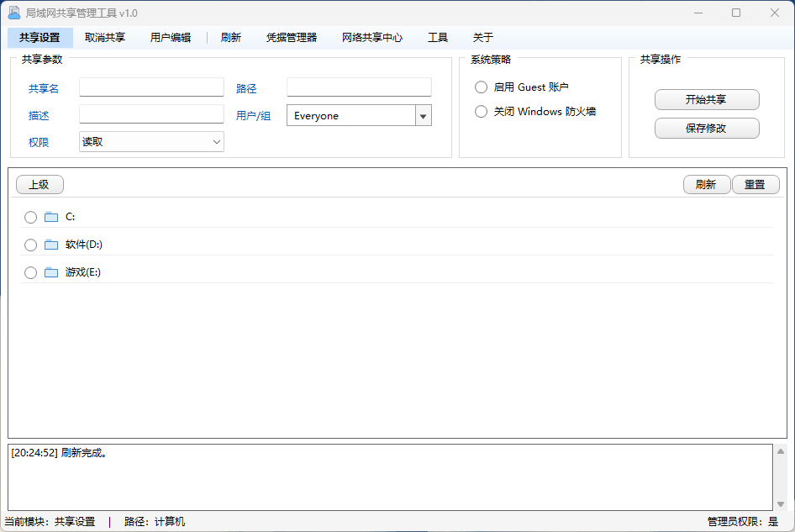Open the 共享设置 menu tab
The image size is (795, 532).
(x=40, y=38)
